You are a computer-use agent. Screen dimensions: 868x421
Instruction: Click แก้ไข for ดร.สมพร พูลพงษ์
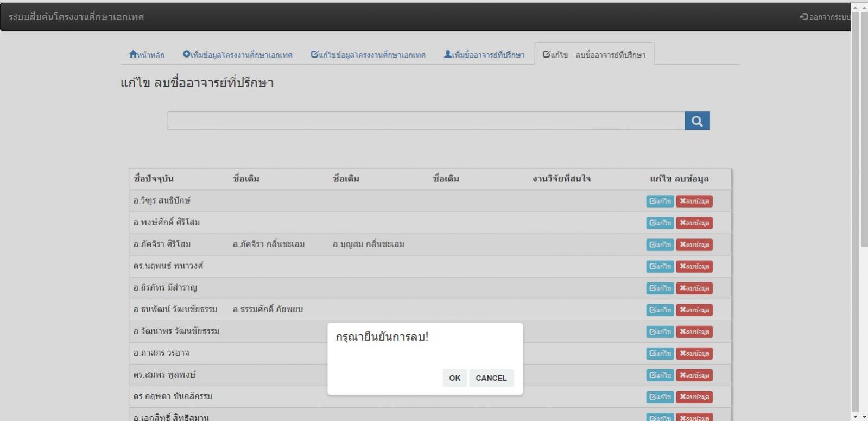click(x=660, y=375)
